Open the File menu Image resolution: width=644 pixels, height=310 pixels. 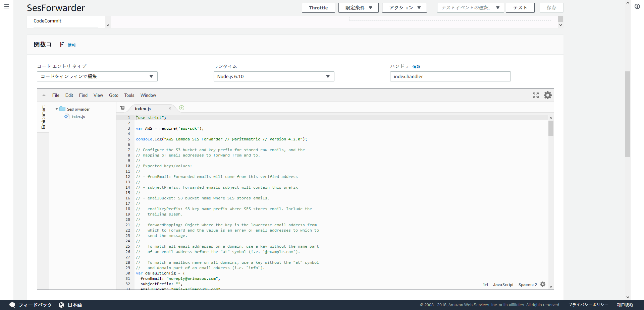point(56,96)
